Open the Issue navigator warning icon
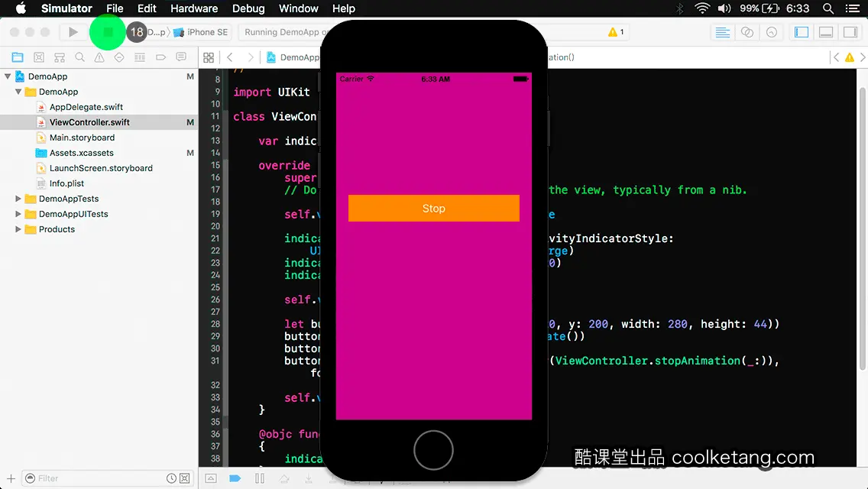Image resolution: width=868 pixels, height=489 pixels. (99, 57)
